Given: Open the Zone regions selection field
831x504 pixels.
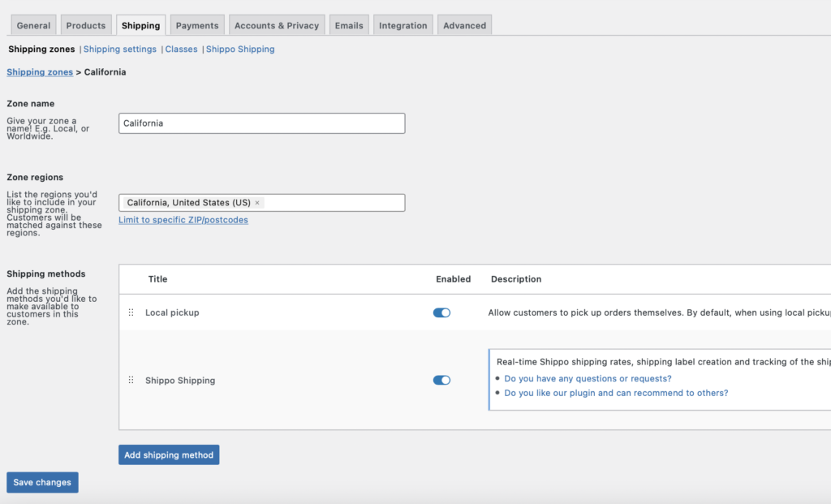Looking at the screenshot, I should [x=333, y=203].
